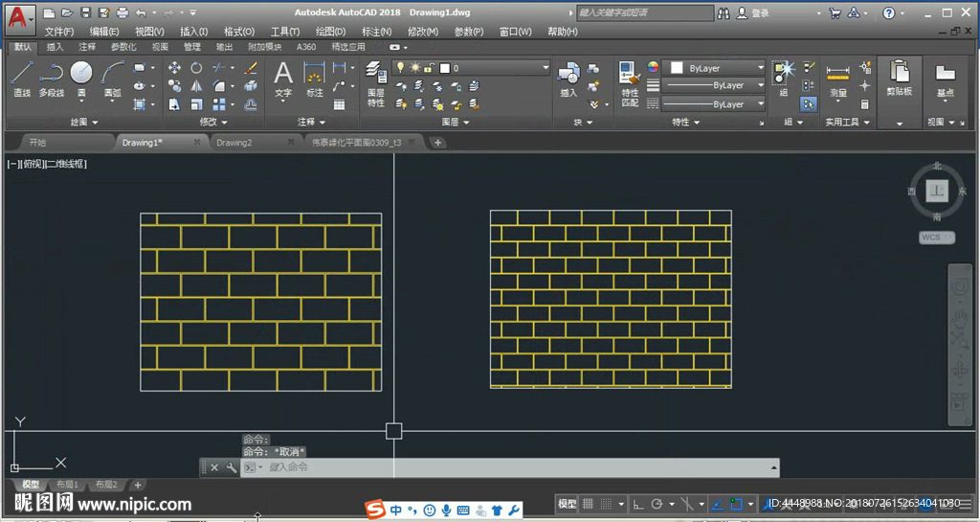Open the 绘图(D) menu
Viewport: 980px width, 522px height.
330,32
